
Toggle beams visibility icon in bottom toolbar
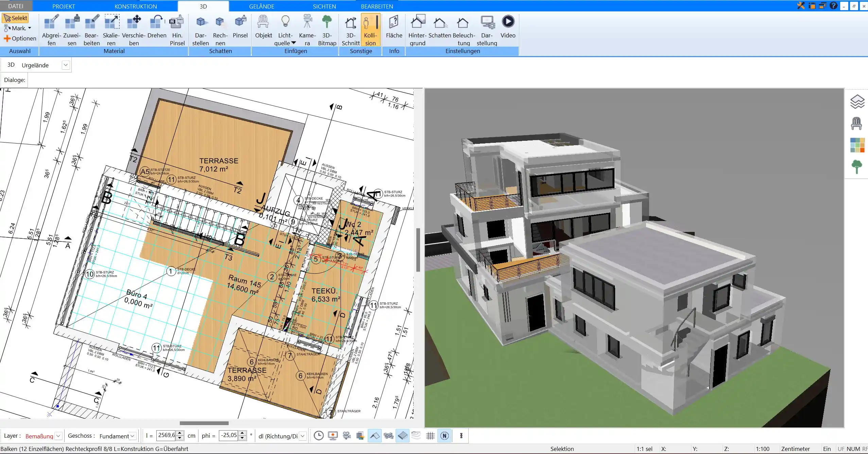[388, 436]
